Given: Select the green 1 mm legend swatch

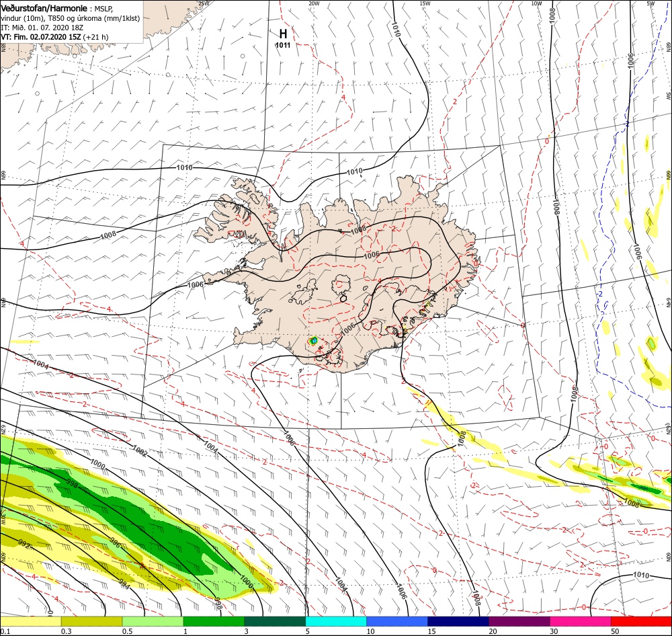Looking at the screenshot, I should pyautogui.click(x=214, y=622).
